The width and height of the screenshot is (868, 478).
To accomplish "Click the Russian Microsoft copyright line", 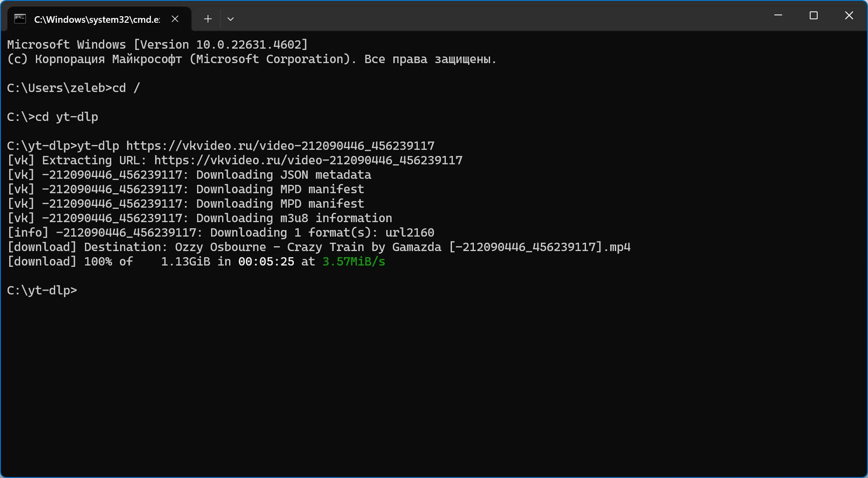I will coord(252,59).
